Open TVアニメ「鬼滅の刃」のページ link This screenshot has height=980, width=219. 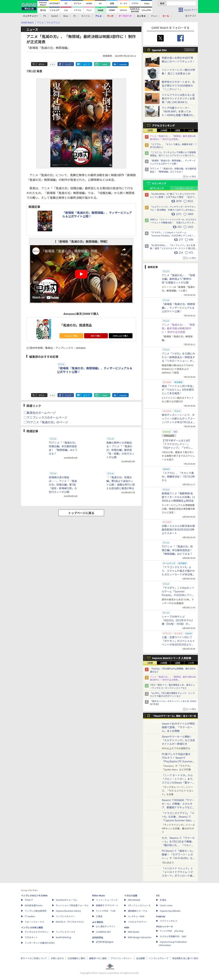pyautogui.click(x=47, y=422)
